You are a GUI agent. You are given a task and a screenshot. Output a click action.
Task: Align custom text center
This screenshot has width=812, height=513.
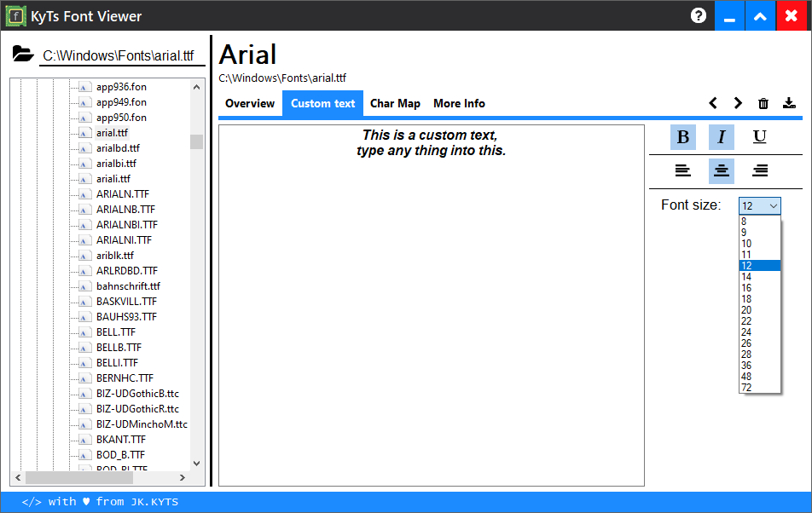pos(722,170)
